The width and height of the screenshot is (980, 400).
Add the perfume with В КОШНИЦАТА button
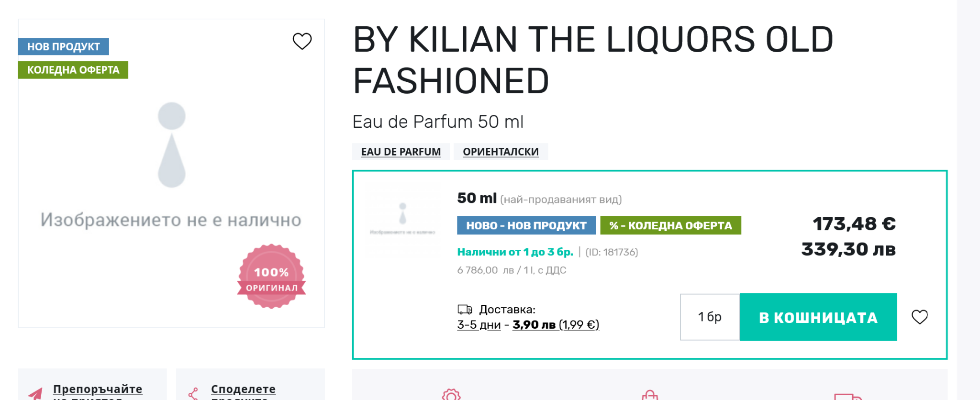click(x=818, y=317)
